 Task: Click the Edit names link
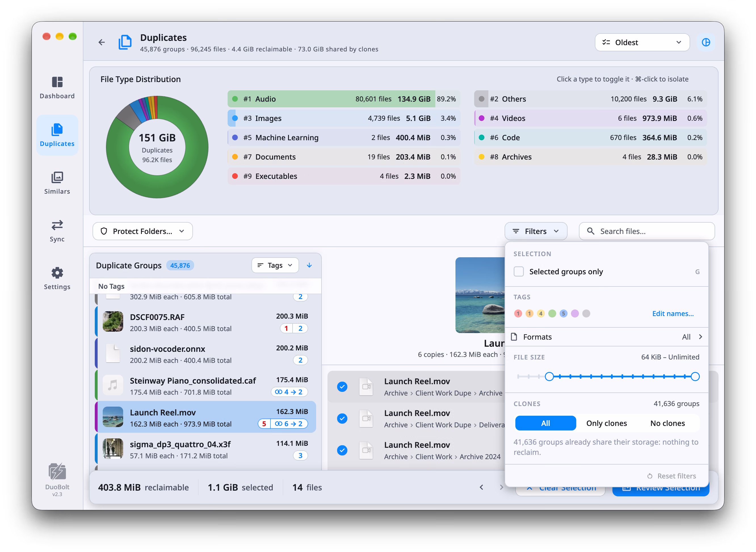(x=673, y=313)
